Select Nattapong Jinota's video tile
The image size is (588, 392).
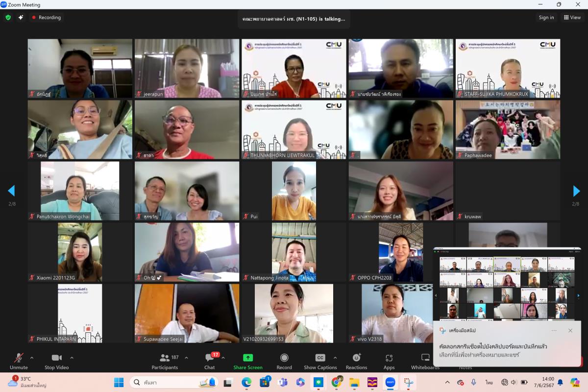point(294,252)
